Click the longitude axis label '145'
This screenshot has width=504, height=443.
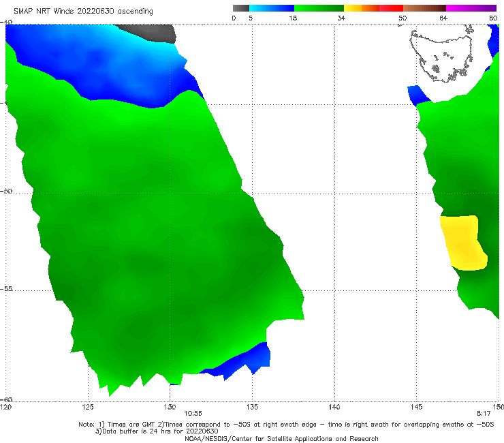(417, 407)
